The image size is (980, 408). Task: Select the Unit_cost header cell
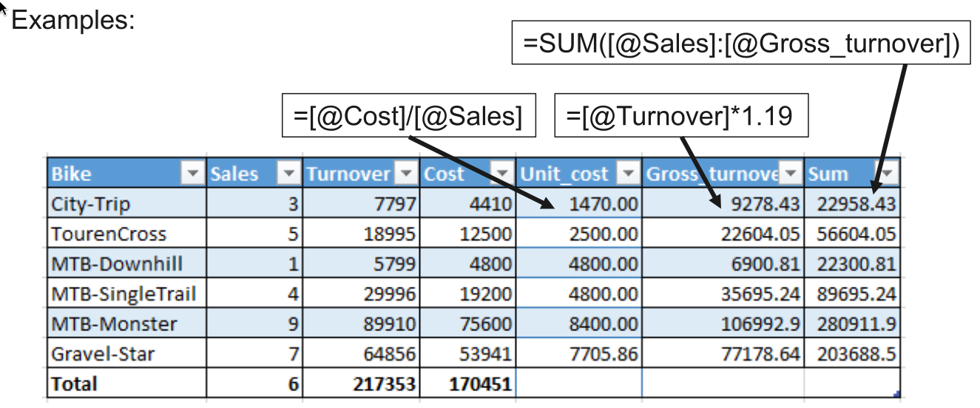[578, 174]
